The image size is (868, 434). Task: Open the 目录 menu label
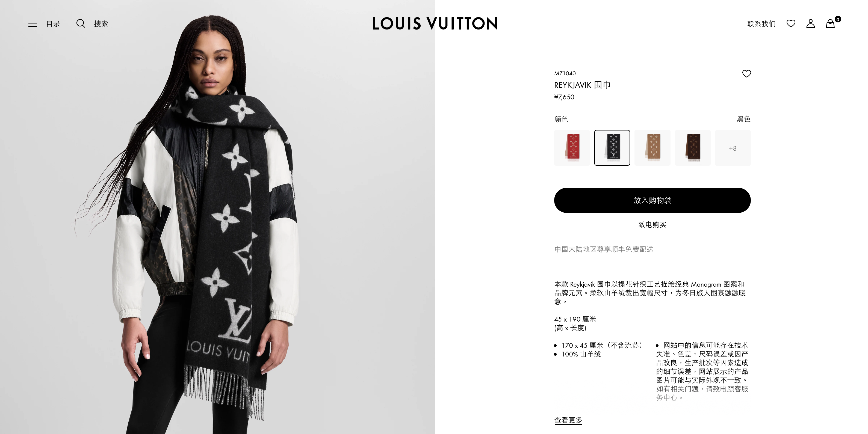pos(53,23)
